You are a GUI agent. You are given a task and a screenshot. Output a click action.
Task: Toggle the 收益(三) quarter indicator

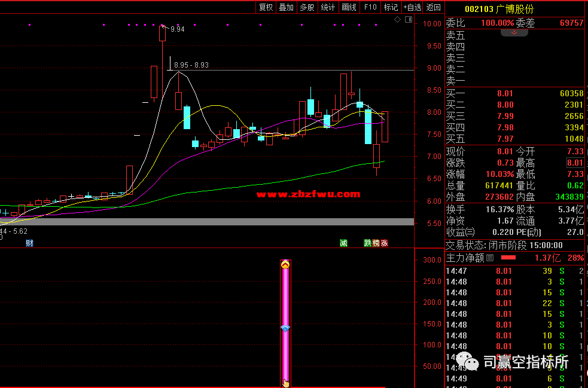(461, 231)
